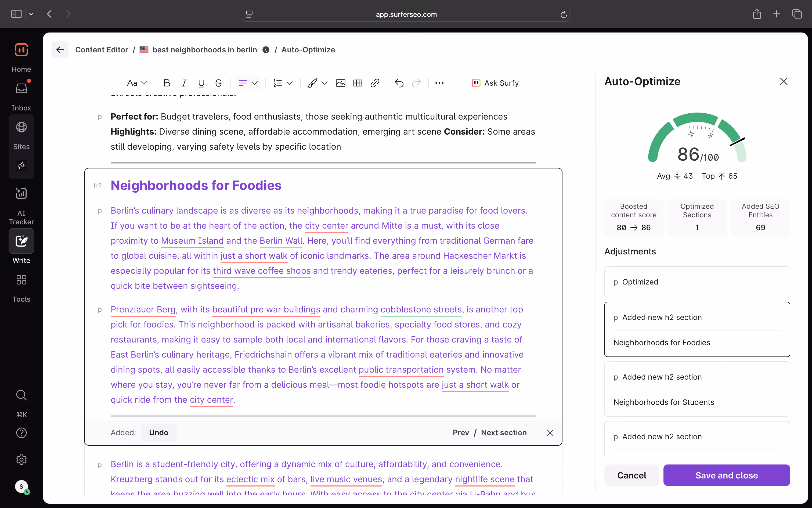Viewport: 812px width, 508px height.
Task: Click best neighborhoods in berlin breadcrumb
Action: pos(205,50)
